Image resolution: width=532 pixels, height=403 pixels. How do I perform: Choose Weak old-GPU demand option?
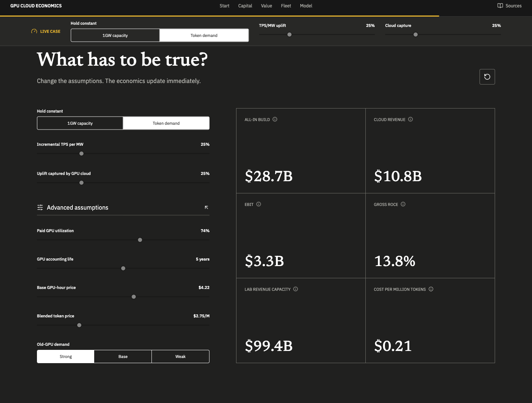180,356
